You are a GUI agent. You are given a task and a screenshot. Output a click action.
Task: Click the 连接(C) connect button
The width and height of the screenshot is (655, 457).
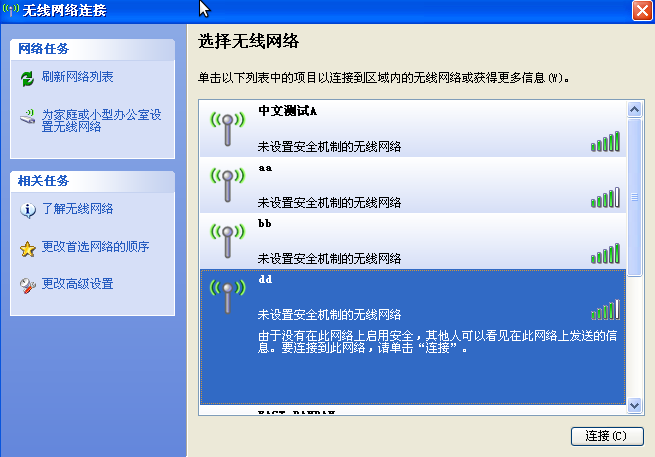607,436
